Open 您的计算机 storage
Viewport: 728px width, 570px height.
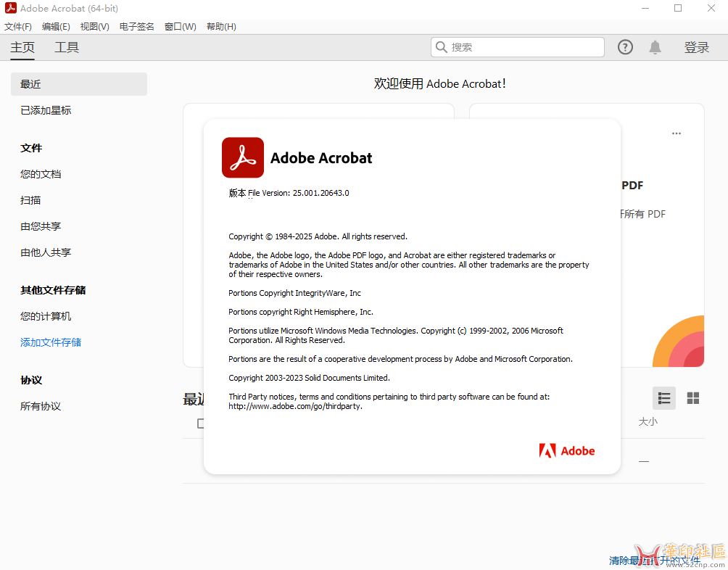coord(46,316)
